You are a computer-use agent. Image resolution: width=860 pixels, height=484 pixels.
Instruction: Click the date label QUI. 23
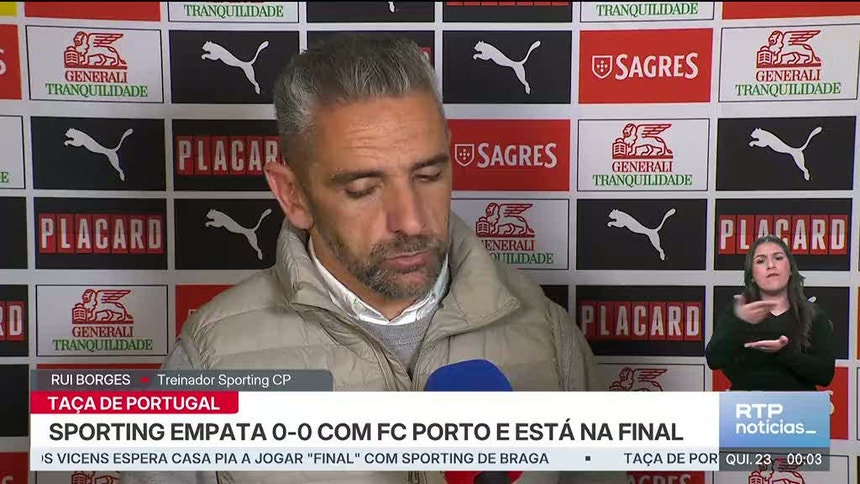tap(749, 459)
